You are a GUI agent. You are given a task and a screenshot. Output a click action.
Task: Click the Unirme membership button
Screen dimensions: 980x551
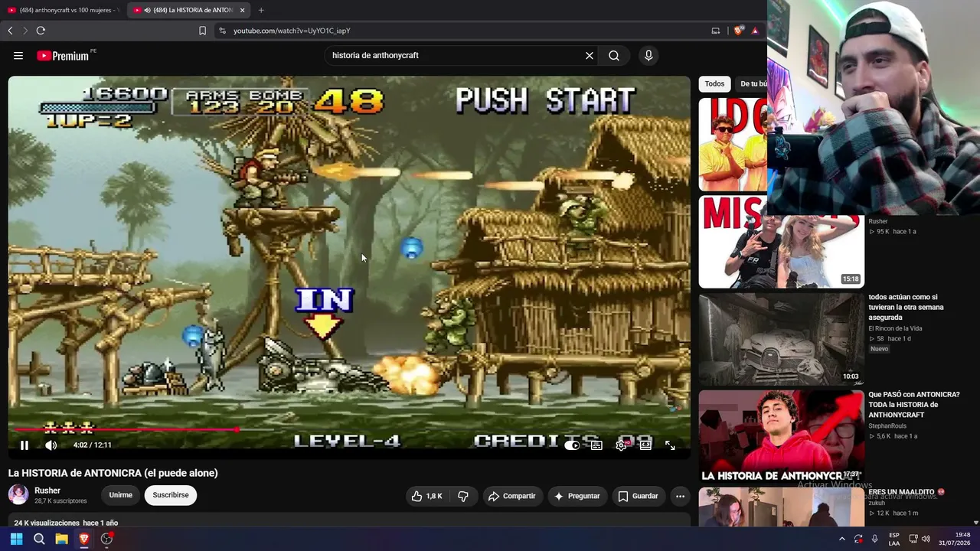click(120, 495)
